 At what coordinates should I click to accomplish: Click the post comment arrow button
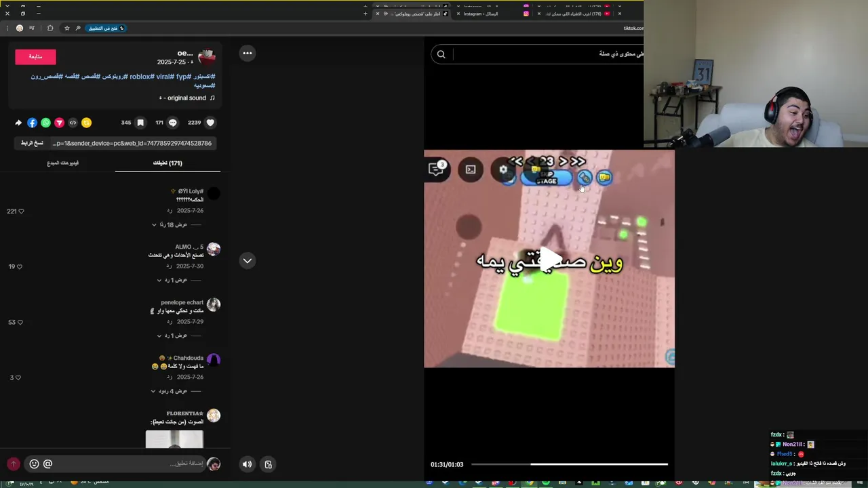click(13, 464)
